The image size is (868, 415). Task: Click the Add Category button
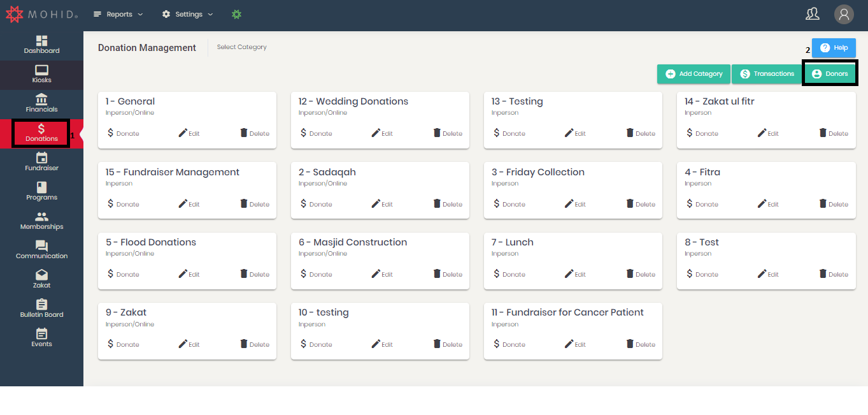pos(694,74)
